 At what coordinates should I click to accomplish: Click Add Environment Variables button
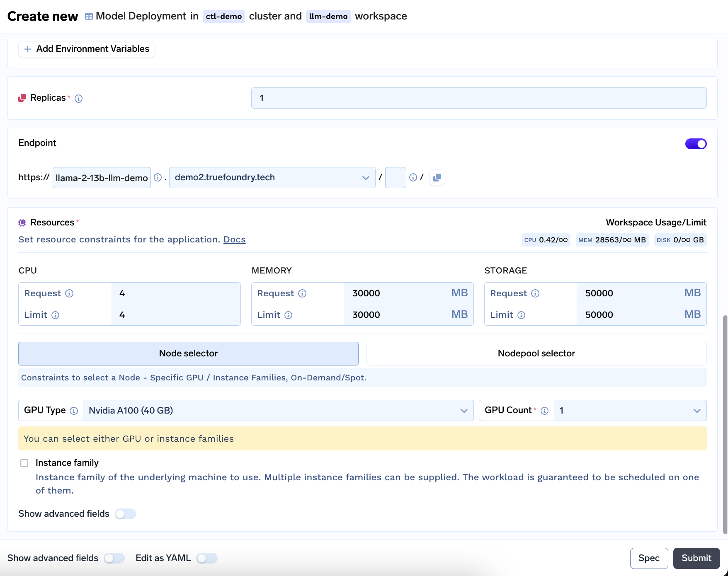coord(87,49)
